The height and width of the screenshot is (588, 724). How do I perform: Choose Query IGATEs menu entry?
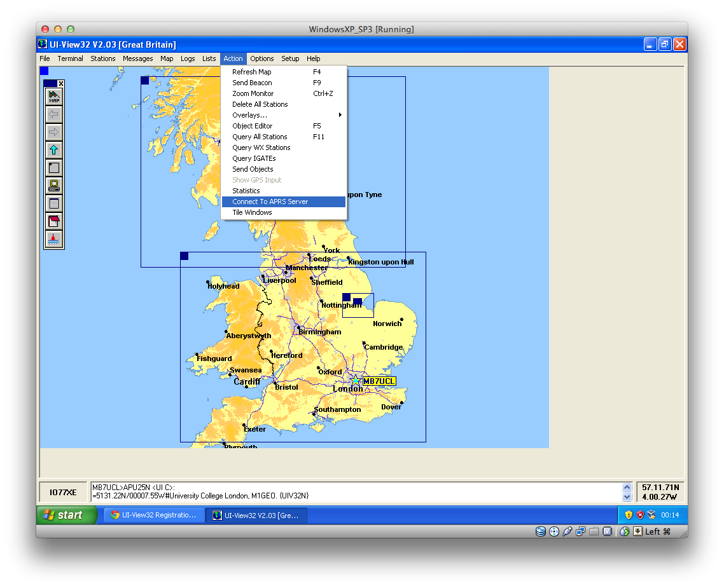[x=284, y=158]
